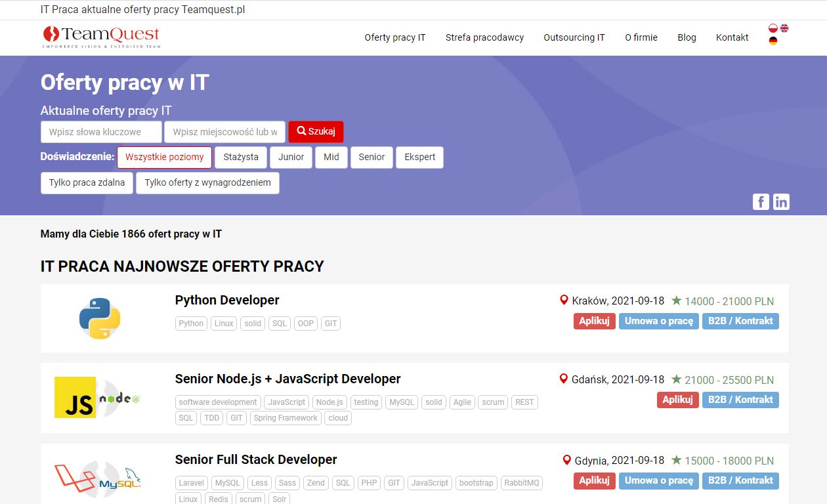Click the Sass tag

[x=287, y=483]
